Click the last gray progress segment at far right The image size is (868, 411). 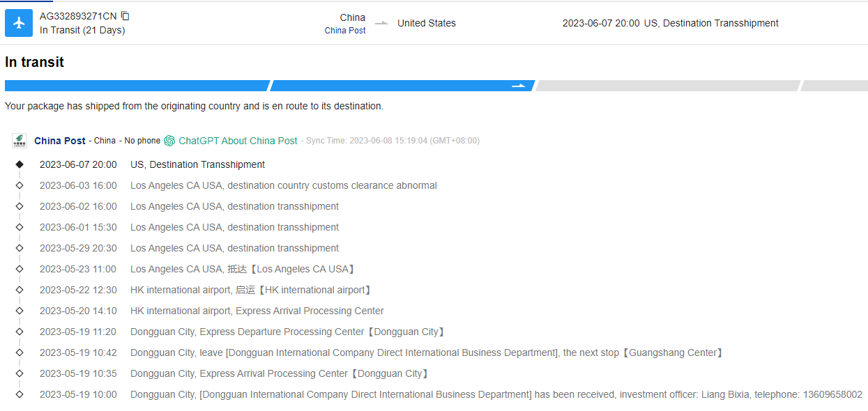[835, 86]
